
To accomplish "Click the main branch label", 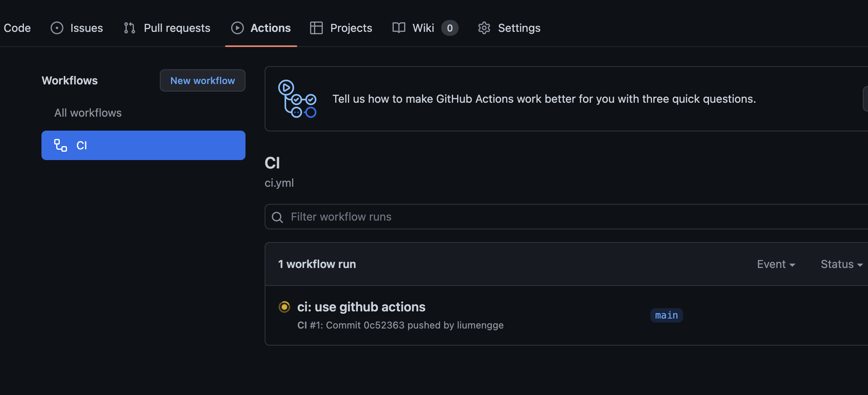I will [667, 315].
